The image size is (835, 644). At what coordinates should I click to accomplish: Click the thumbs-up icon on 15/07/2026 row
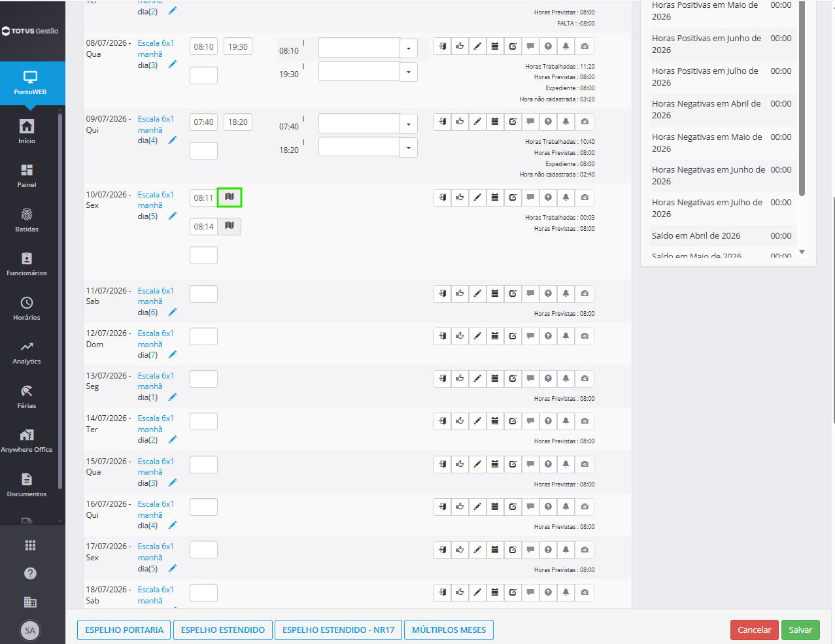coord(460,464)
